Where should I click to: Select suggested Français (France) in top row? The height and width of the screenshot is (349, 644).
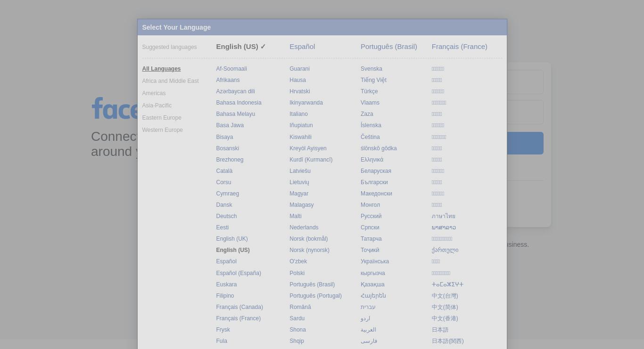click(x=460, y=47)
